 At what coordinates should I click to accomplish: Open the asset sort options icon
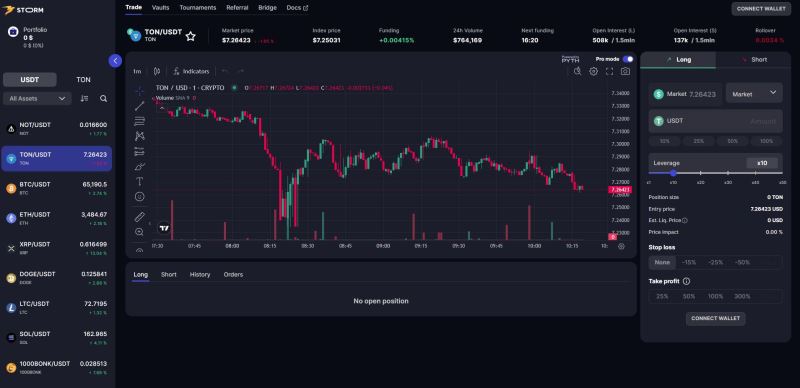[x=85, y=99]
